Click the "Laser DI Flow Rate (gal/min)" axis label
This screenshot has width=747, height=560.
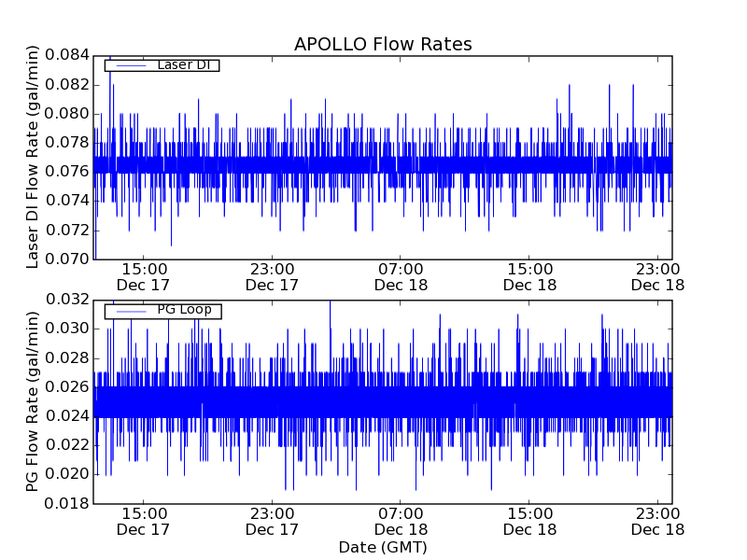click(x=32, y=157)
